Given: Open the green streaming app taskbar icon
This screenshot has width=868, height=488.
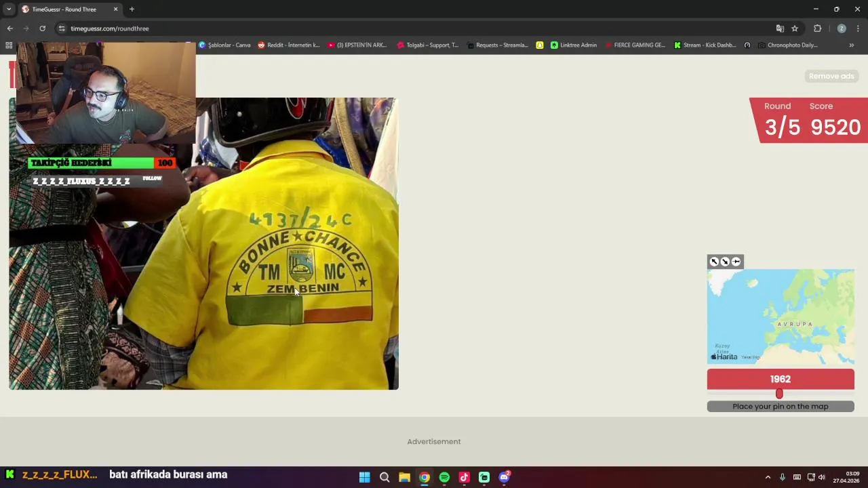Looking at the screenshot, I should pyautogui.click(x=484, y=477).
